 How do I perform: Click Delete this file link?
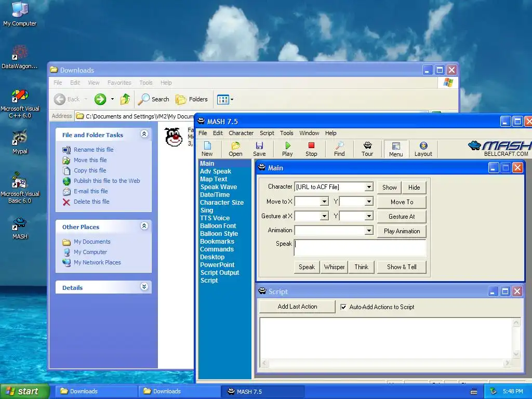pos(91,202)
